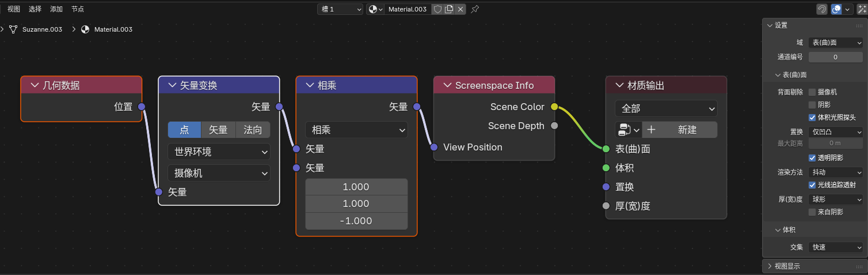Click the image icon dropdown in 材质输出 node
This screenshot has height=275, width=868.
click(x=627, y=130)
